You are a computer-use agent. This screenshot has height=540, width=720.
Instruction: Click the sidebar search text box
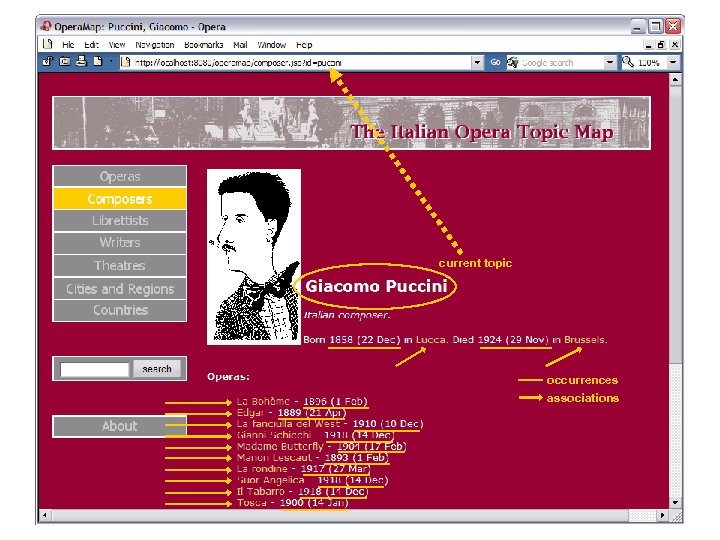95,369
